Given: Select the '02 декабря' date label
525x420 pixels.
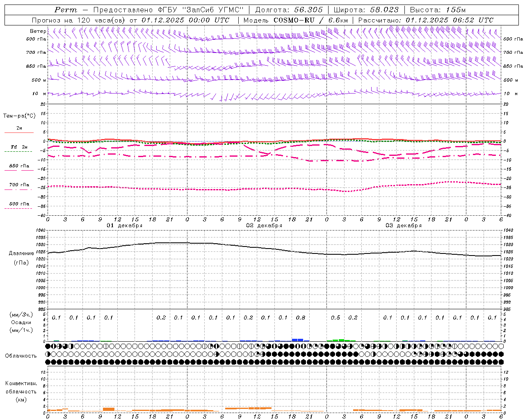Looking at the screenshot, I should [264, 226].
